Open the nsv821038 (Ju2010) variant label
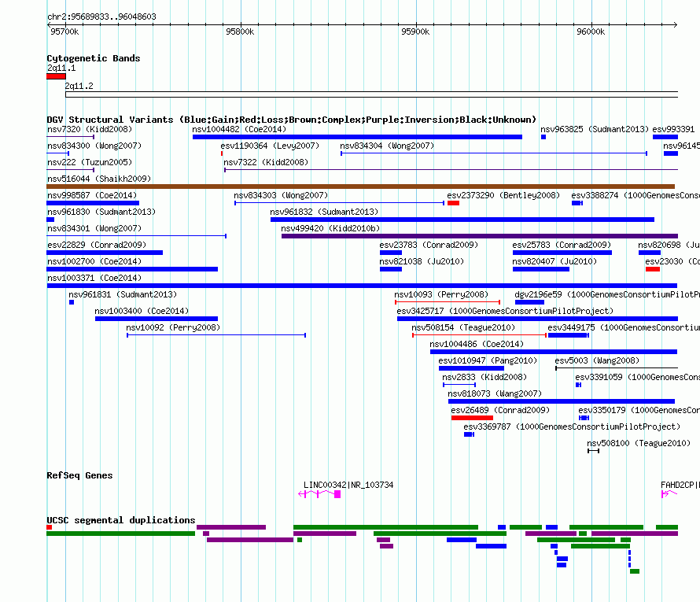The width and height of the screenshot is (700, 602). (422, 261)
